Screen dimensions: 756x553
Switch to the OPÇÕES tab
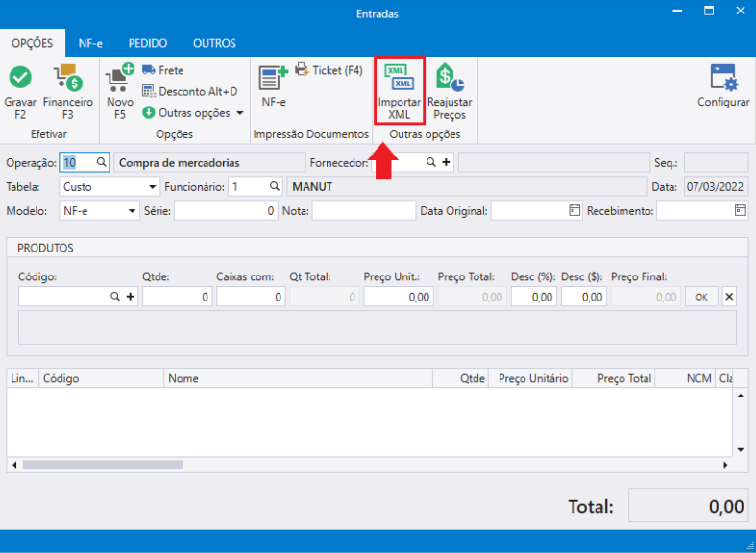point(33,43)
